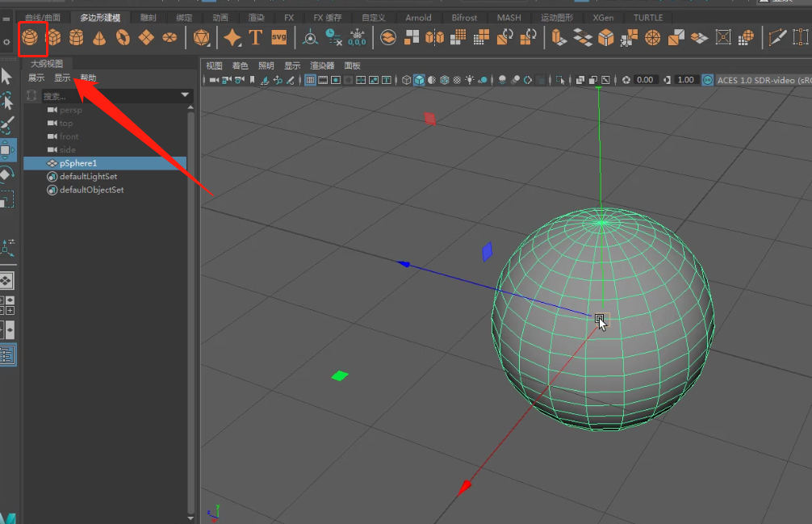Activate the Lasso Select tool in toolbox
Screen dimensions: 812x524
pyautogui.click(x=6, y=100)
